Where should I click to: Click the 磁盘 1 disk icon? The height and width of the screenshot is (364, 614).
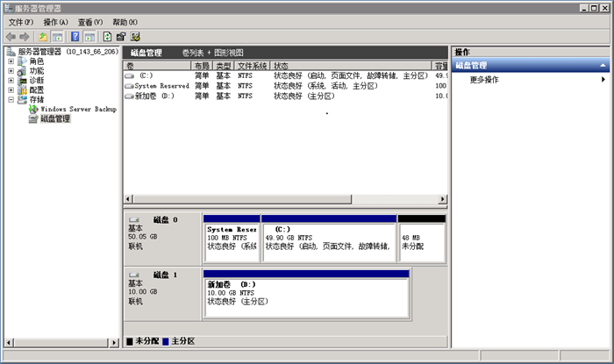134,275
